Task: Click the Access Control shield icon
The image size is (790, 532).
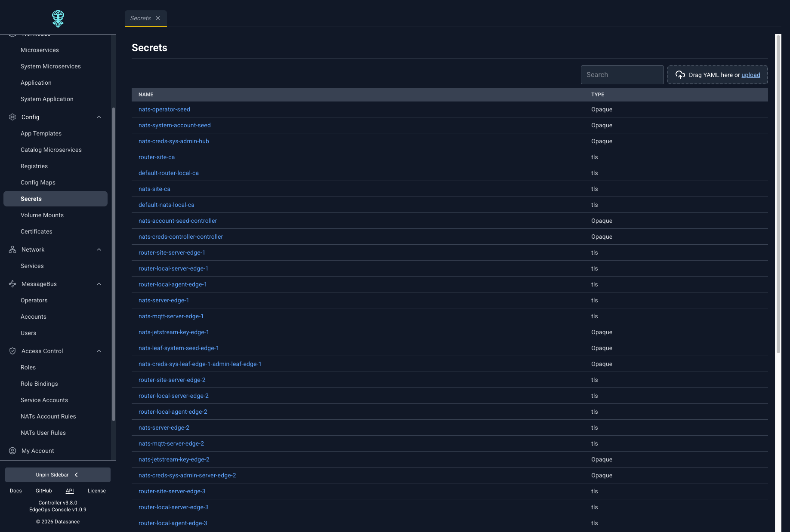Action: (x=12, y=351)
